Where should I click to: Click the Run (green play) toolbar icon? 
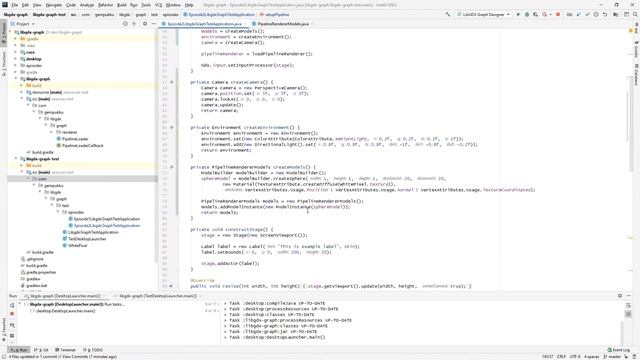pyautogui.click(x=518, y=14)
